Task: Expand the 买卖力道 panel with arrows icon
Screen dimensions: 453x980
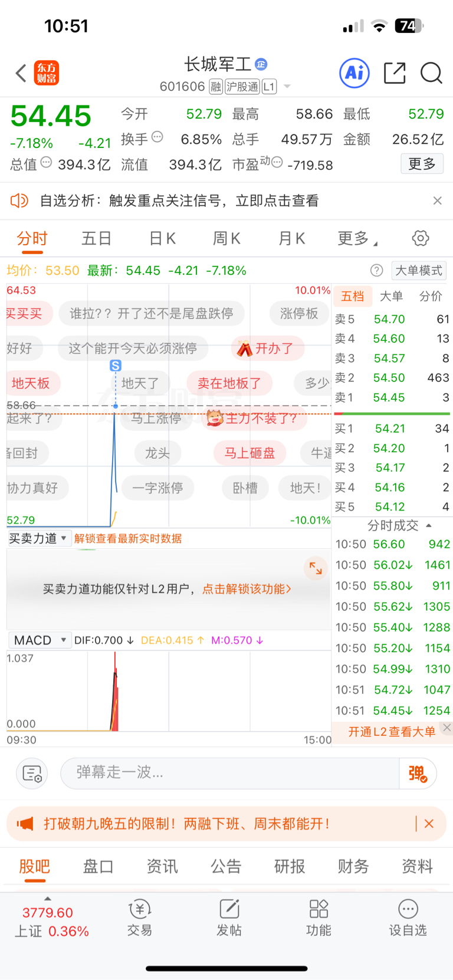Action: [x=316, y=568]
